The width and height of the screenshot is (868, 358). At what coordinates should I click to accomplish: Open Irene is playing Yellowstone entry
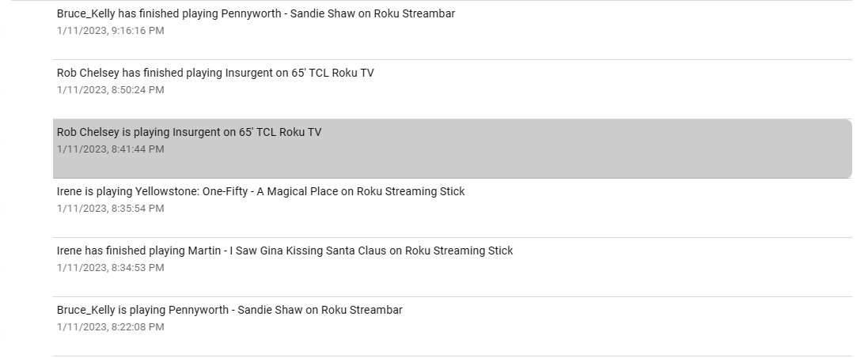tap(260, 191)
